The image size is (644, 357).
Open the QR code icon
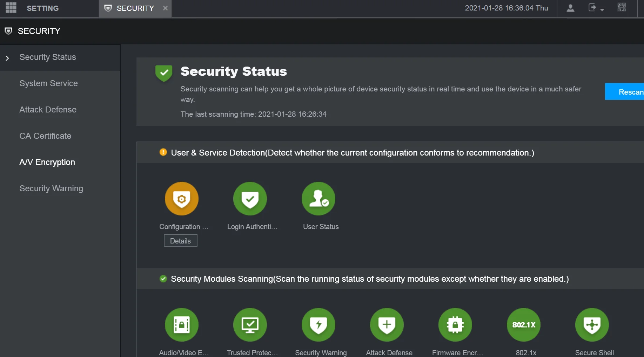622,7
